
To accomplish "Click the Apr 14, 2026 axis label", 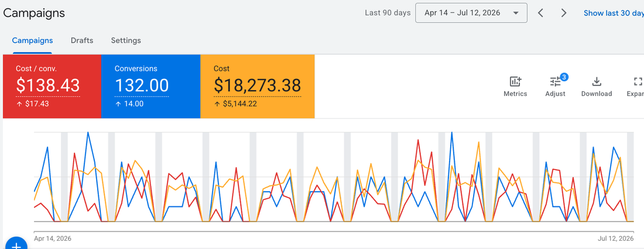I will (x=53, y=238).
